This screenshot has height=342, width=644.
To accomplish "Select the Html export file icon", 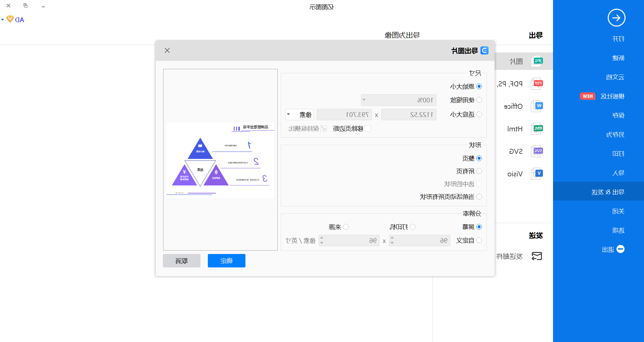I will tap(537, 129).
